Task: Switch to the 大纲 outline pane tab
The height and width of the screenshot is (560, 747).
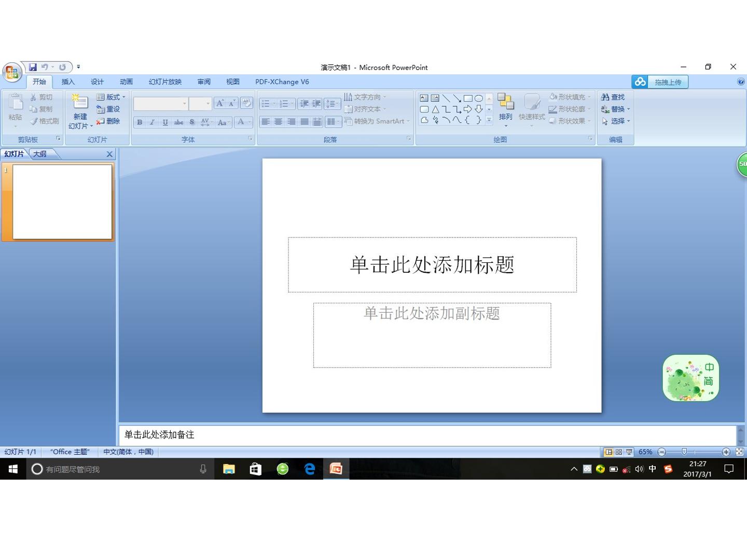Action: tap(40, 154)
